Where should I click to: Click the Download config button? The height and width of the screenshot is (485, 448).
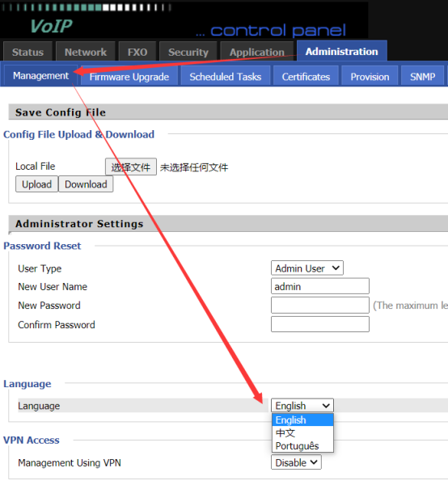(x=86, y=184)
